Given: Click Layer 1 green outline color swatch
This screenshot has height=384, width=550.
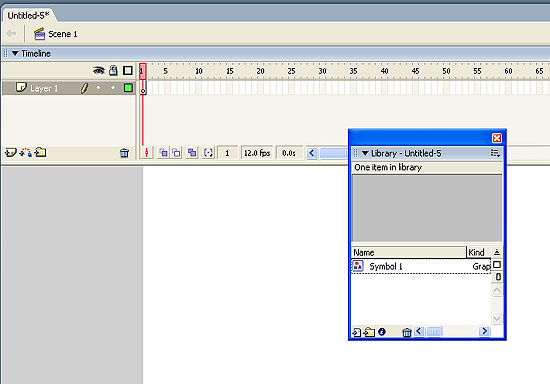Looking at the screenshot, I should (x=128, y=88).
